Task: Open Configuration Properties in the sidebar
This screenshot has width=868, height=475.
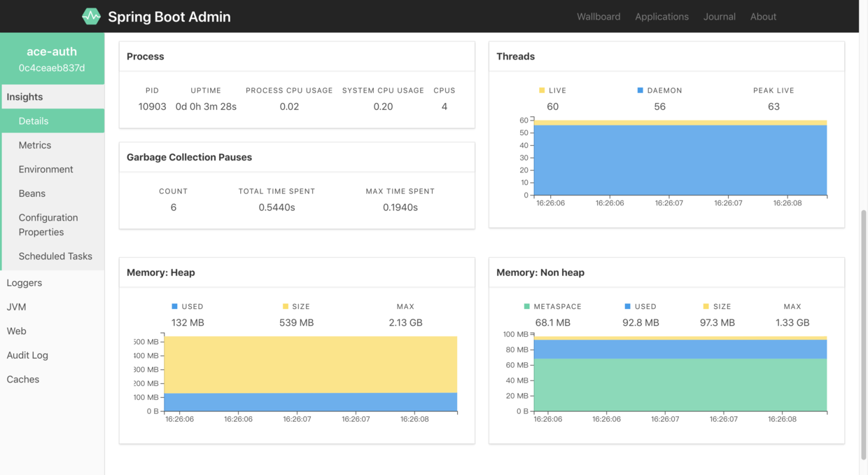Action: click(52, 225)
